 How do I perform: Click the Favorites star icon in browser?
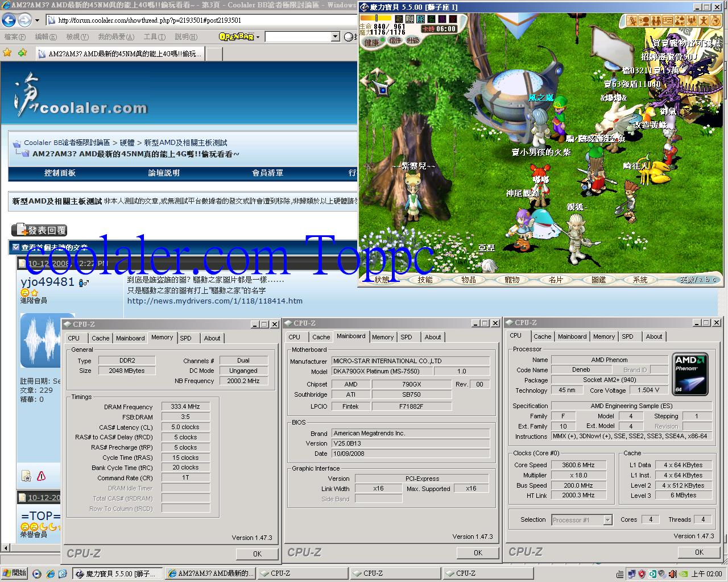tap(7, 52)
